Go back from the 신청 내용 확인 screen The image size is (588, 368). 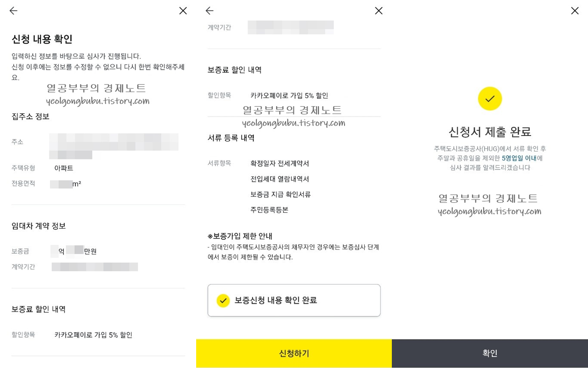pos(13,11)
